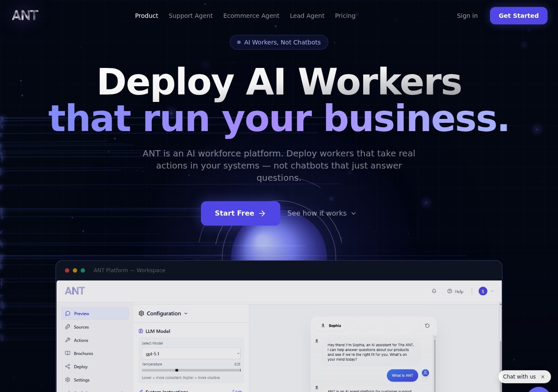
Task: Click the ANT logo in the site header
Action: (25, 16)
